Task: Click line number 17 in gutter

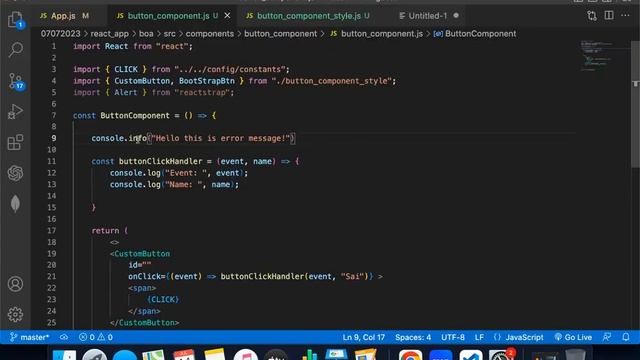Action: click(x=51, y=230)
